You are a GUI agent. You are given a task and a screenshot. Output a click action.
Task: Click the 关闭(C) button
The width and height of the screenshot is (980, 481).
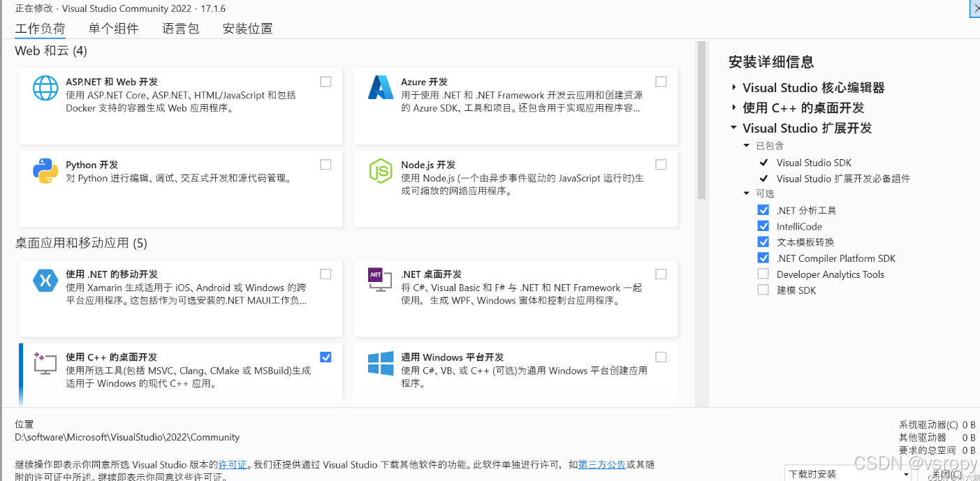click(x=946, y=474)
